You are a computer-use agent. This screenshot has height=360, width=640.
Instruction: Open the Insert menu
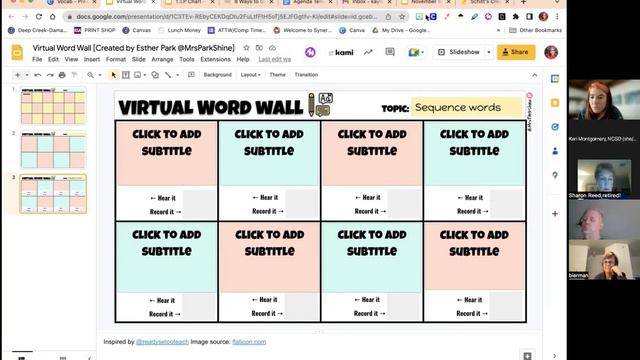tap(92, 60)
